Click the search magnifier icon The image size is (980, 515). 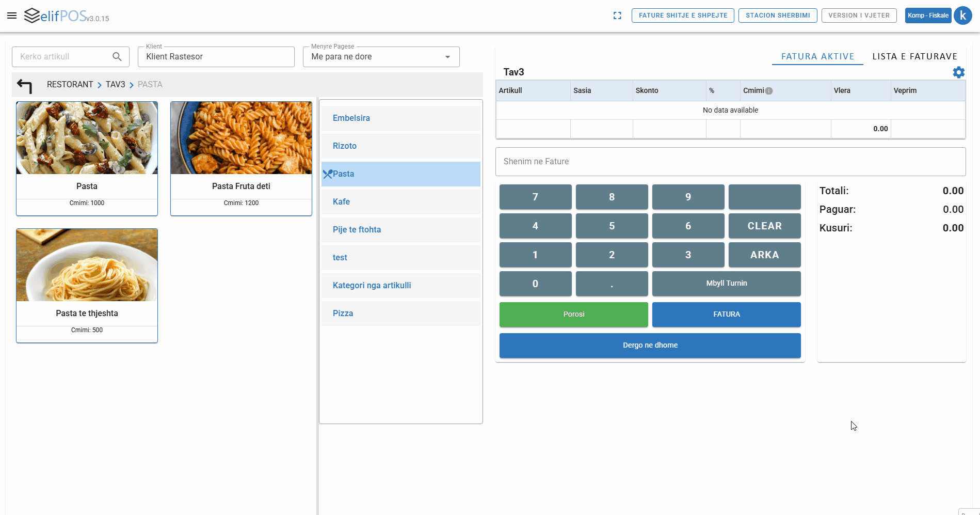[x=117, y=57]
